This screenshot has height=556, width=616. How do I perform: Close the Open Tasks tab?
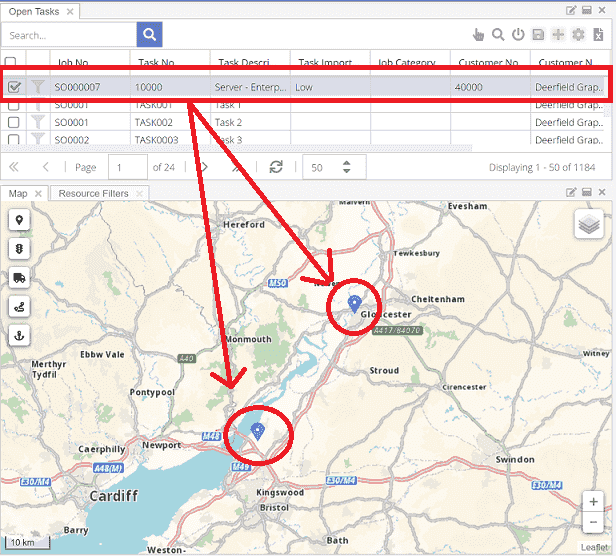70,11
